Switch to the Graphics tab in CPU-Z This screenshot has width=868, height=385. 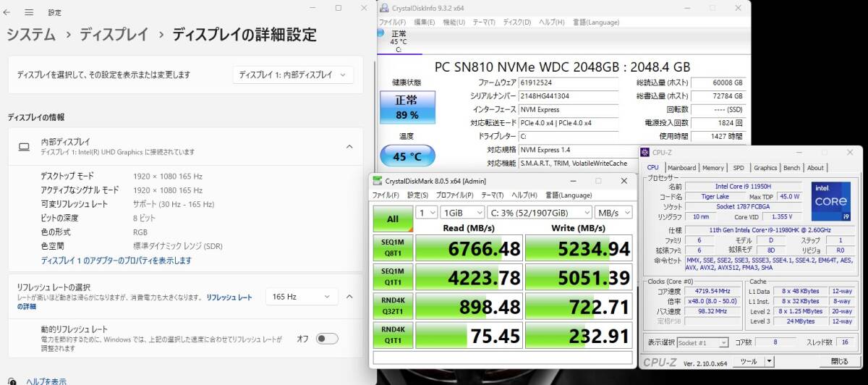[x=765, y=168]
